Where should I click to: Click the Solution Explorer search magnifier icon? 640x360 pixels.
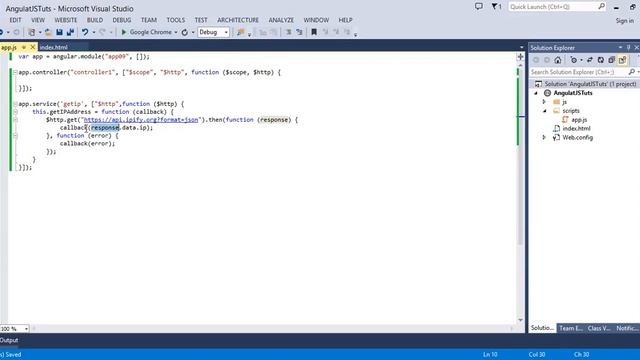tap(631, 72)
